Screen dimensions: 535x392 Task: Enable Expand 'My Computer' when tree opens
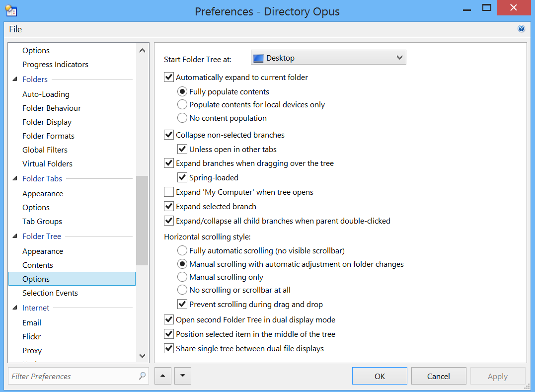168,192
